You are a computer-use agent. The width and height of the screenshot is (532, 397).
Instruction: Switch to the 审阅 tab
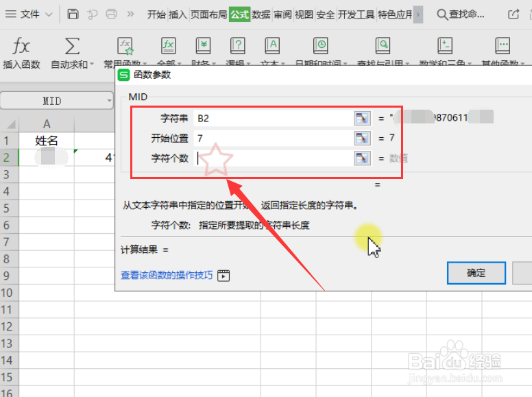tap(282, 14)
